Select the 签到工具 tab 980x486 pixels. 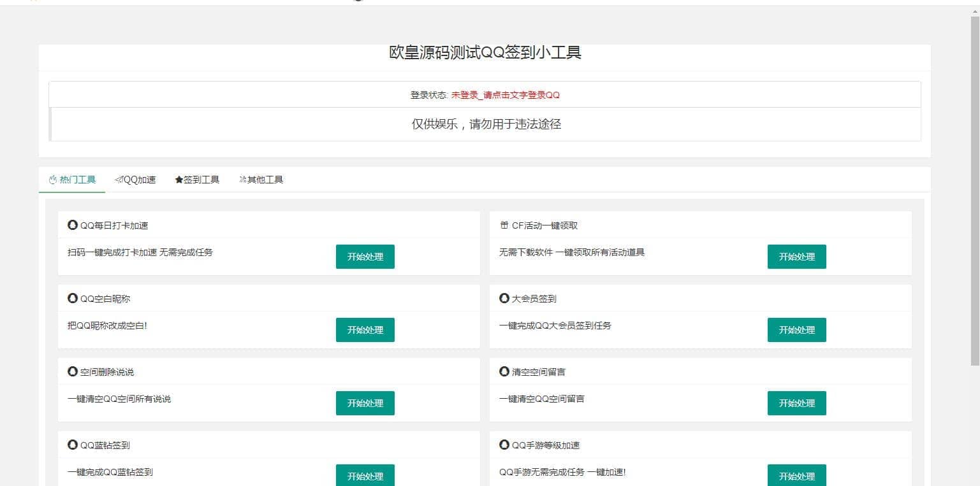[x=197, y=180]
